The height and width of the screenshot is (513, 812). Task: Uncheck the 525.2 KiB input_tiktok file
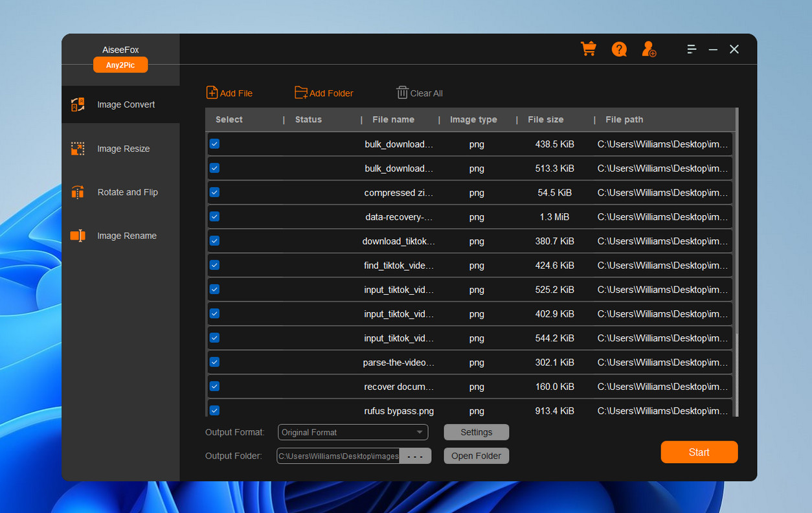[x=214, y=290]
